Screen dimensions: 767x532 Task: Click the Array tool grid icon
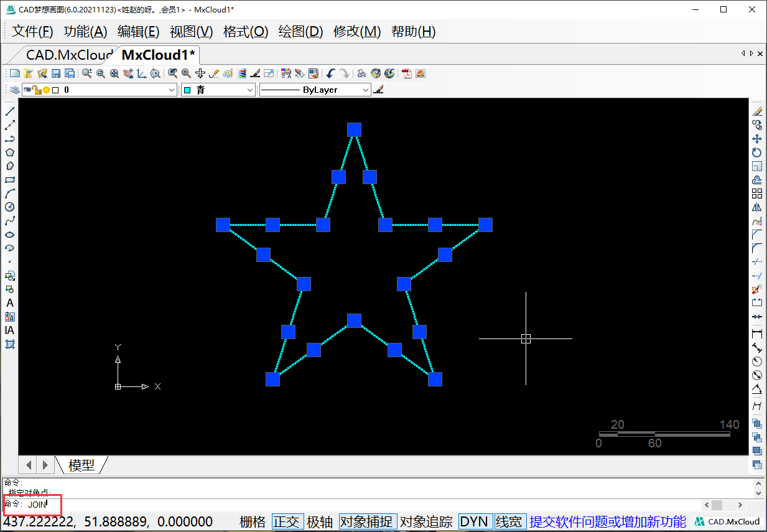coord(757,194)
